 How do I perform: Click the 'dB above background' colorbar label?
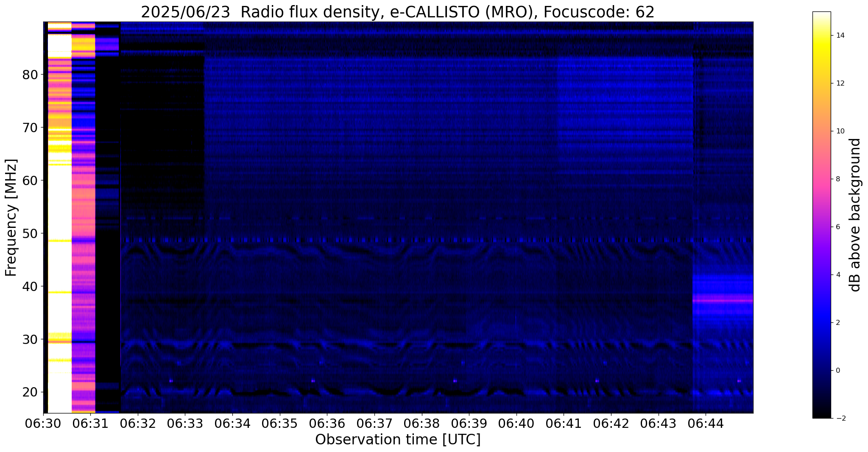856,215
